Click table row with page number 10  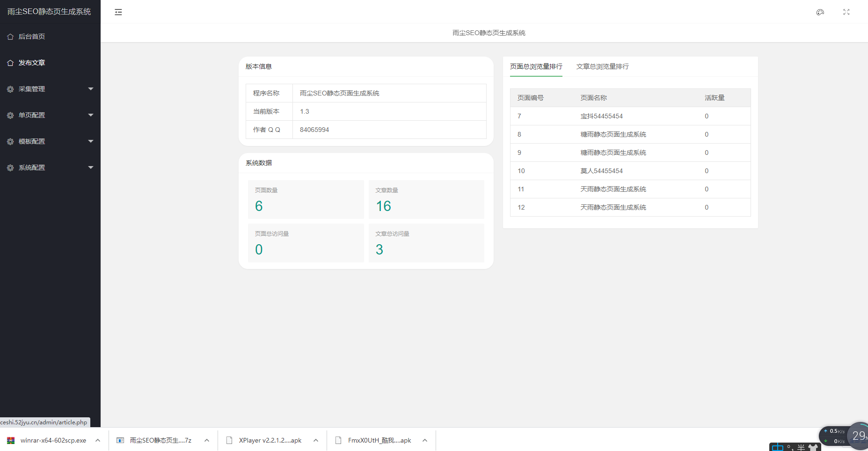[x=630, y=171]
